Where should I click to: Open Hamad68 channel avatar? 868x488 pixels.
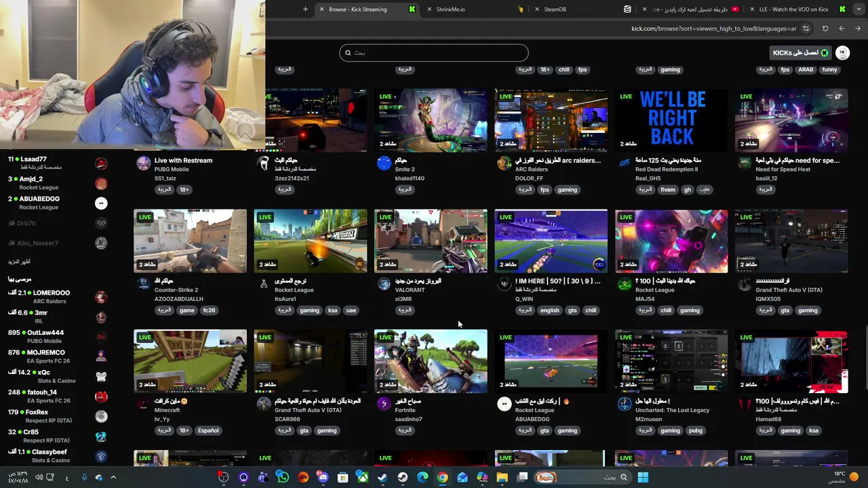(745, 404)
